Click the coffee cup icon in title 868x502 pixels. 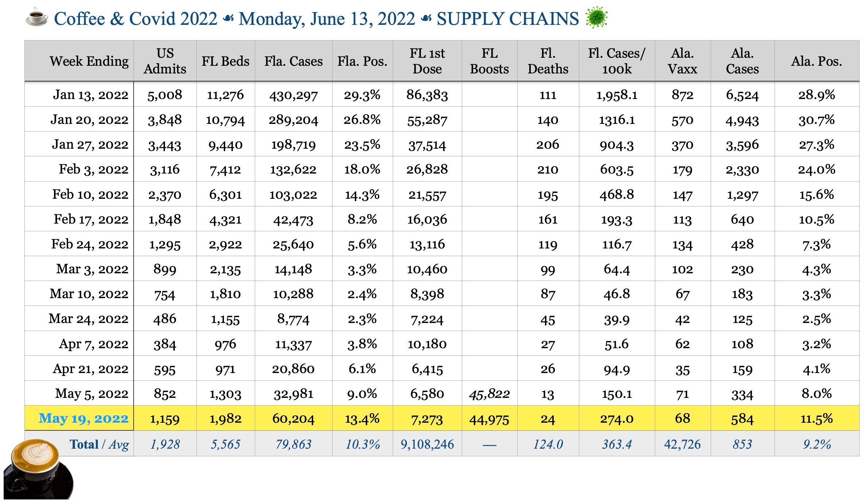pos(37,18)
